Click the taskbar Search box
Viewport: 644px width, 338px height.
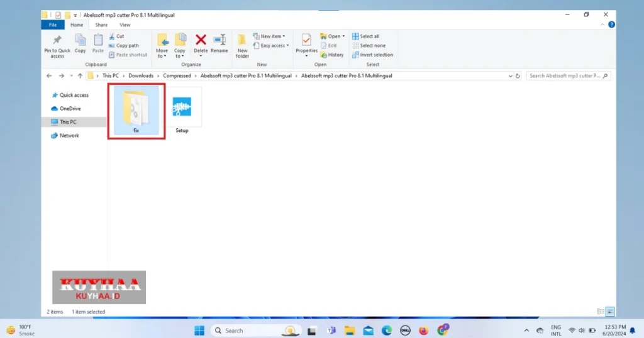tap(257, 330)
